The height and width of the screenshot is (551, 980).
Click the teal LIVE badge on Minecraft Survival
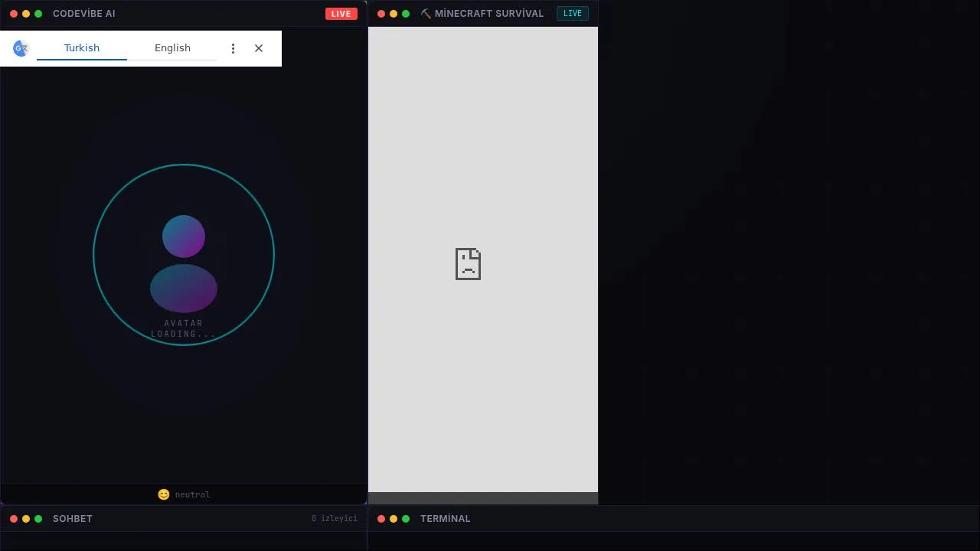pos(573,13)
